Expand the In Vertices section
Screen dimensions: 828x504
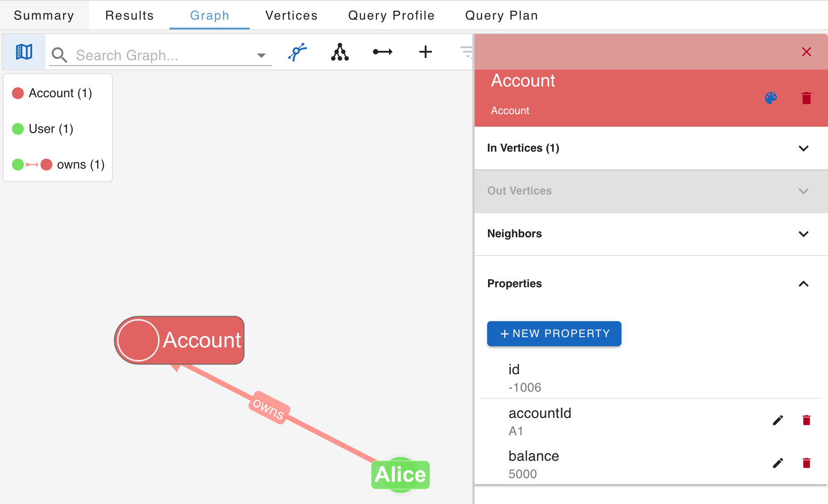point(804,149)
